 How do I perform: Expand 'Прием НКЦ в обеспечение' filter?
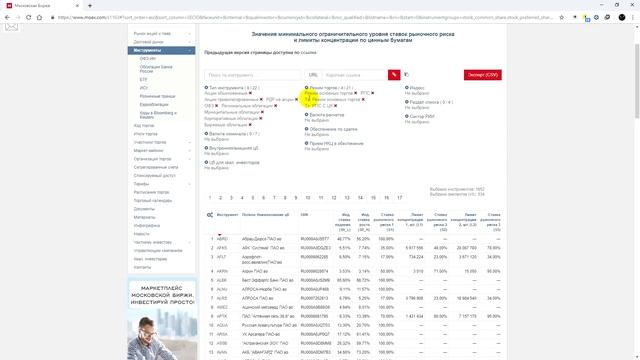(x=307, y=144)
